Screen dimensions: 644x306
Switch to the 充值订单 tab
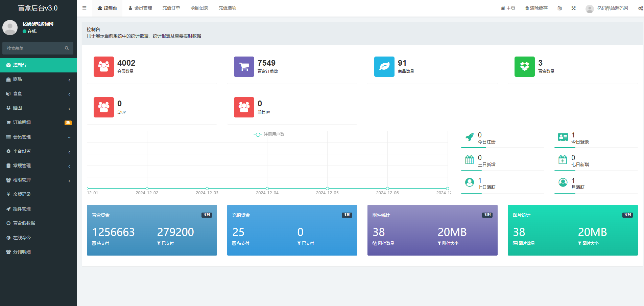(171, 8)
